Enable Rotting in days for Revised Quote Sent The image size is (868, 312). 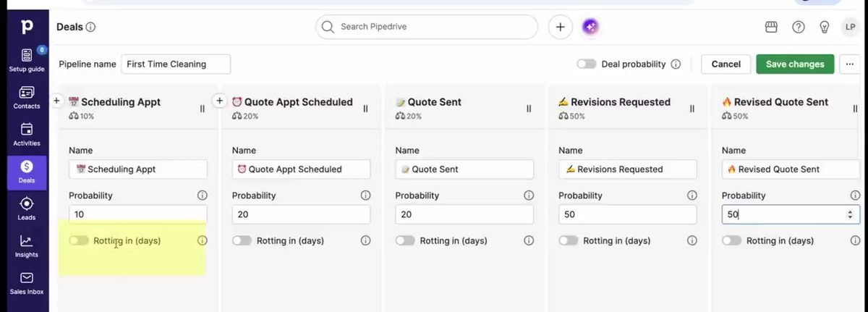[x=732, y=240]
